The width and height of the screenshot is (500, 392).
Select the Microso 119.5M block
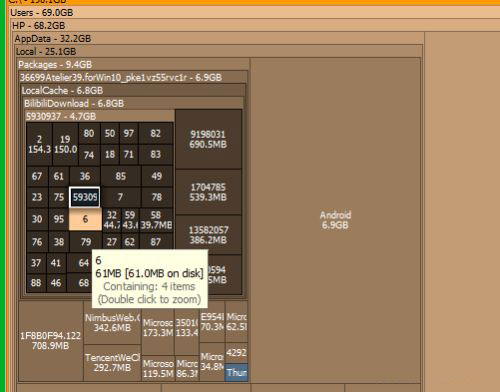click(158, 368)
